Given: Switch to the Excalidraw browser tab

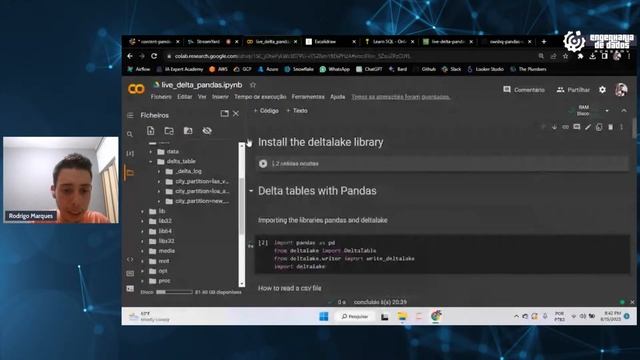Looking at the screenshot, I should coord(331,42).
